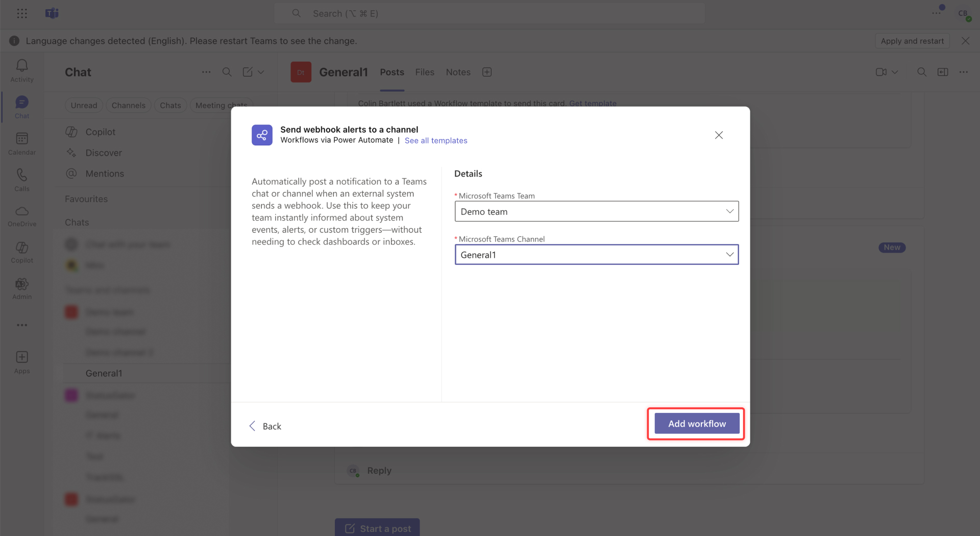This screenshot has width=980, height=536.
Task: Click Start a post button
Action: pos(377,528)
